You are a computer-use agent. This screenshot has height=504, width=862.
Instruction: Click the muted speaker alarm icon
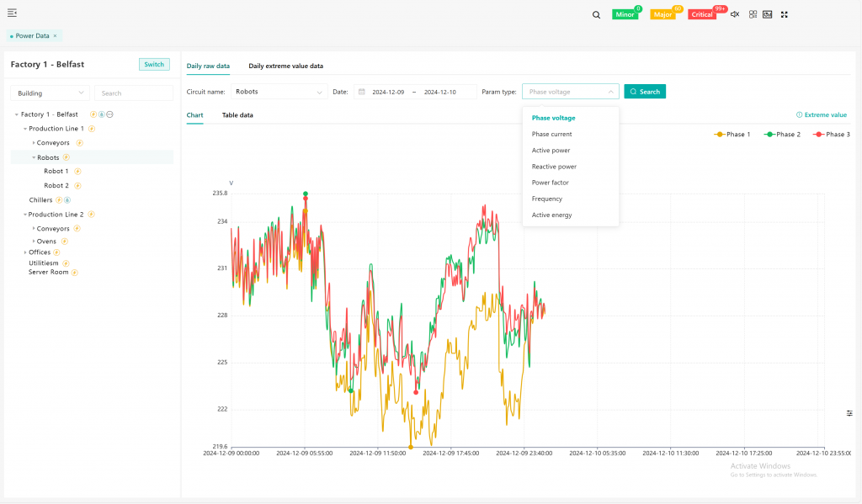pyautogui.click(x=735, y=14)
